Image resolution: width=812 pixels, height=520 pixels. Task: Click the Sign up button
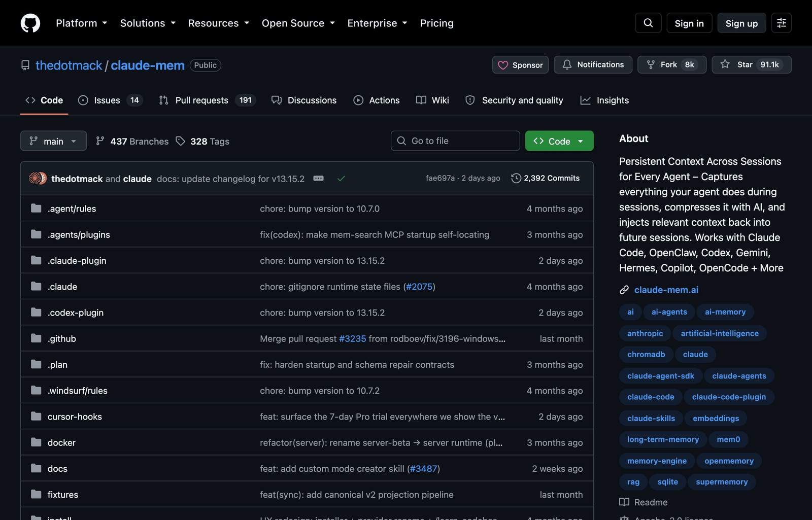click(x=741, y=23)
